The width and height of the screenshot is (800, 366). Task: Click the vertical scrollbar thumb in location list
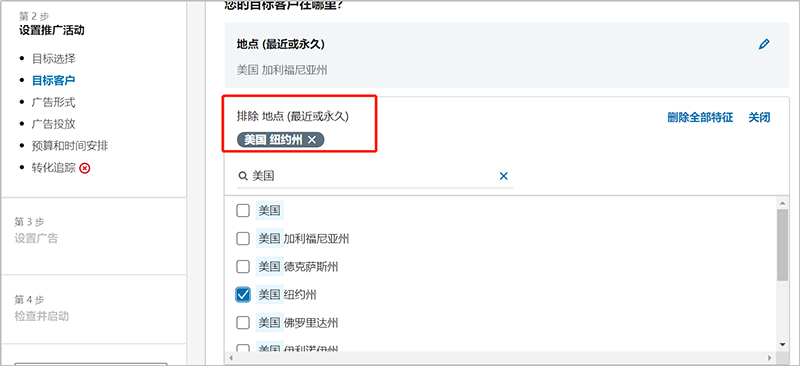tap(782, 245)
